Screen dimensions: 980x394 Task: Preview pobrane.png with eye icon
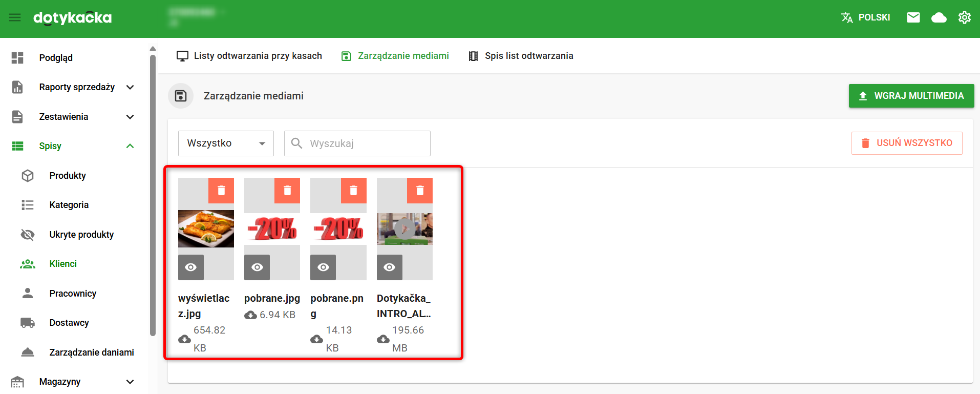(323, 267)
